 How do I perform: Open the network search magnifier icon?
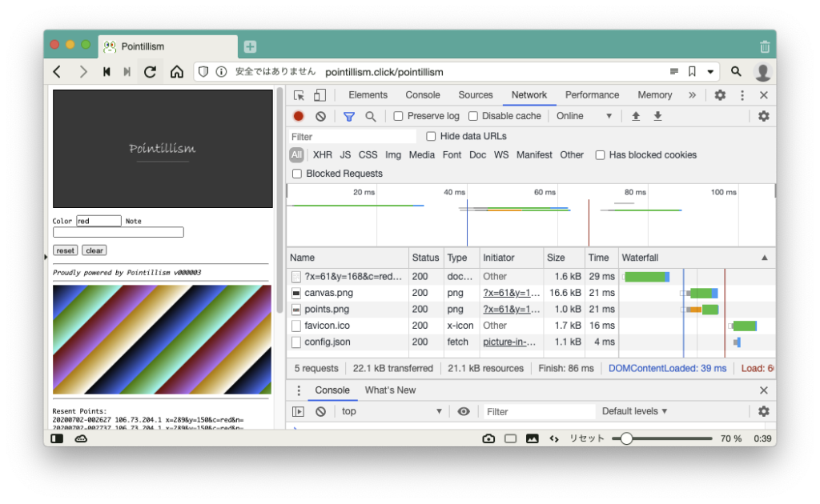click(371, 116)
